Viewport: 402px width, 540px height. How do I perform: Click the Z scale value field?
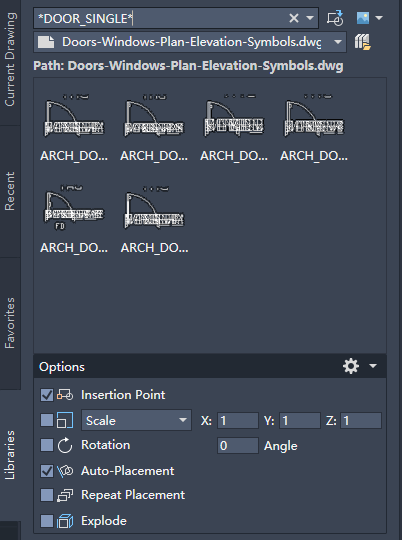(361, 420)
